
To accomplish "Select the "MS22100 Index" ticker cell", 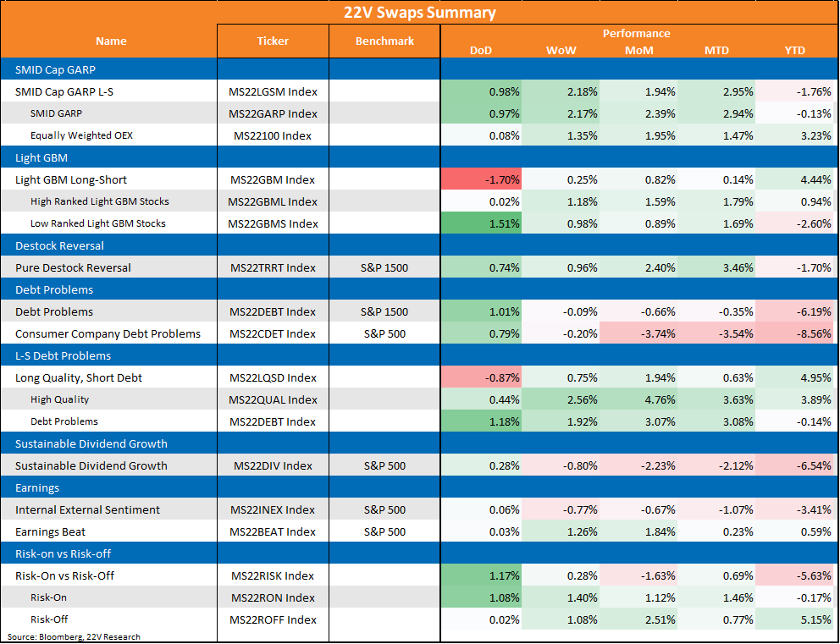I will [x=273, y=135].
